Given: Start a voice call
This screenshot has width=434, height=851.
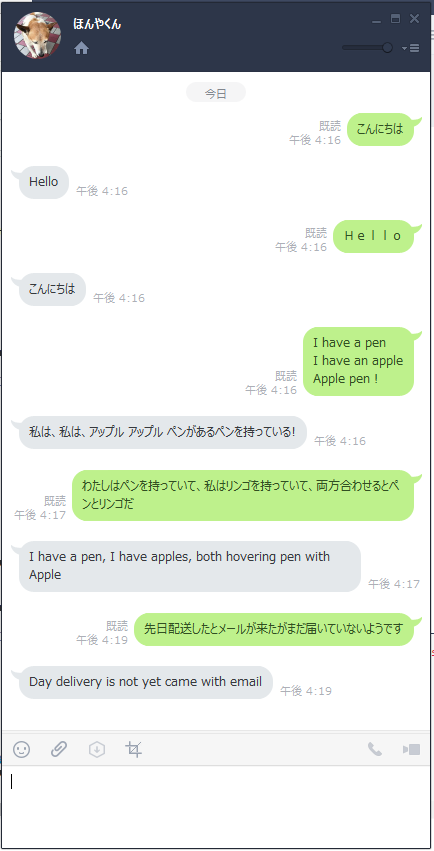Looking at the screenshot, I should pos(374,750).
